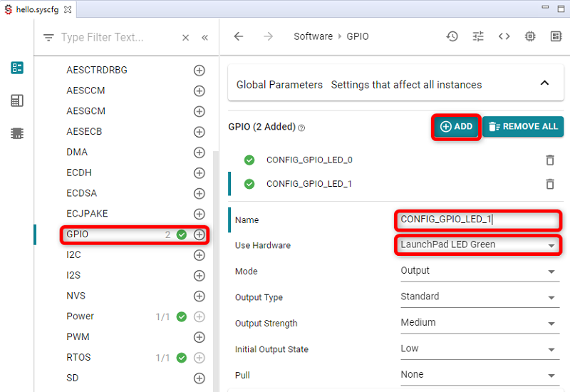The image size is (570, 392).
Task: Open the Use Hardware dropdown
Action: pos(477,245)
